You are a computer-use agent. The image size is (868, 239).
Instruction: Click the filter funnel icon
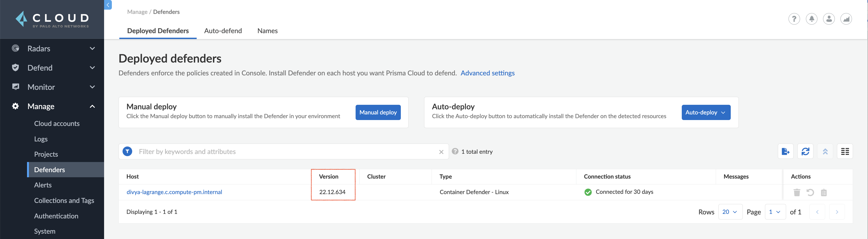(x=127, y=152)
